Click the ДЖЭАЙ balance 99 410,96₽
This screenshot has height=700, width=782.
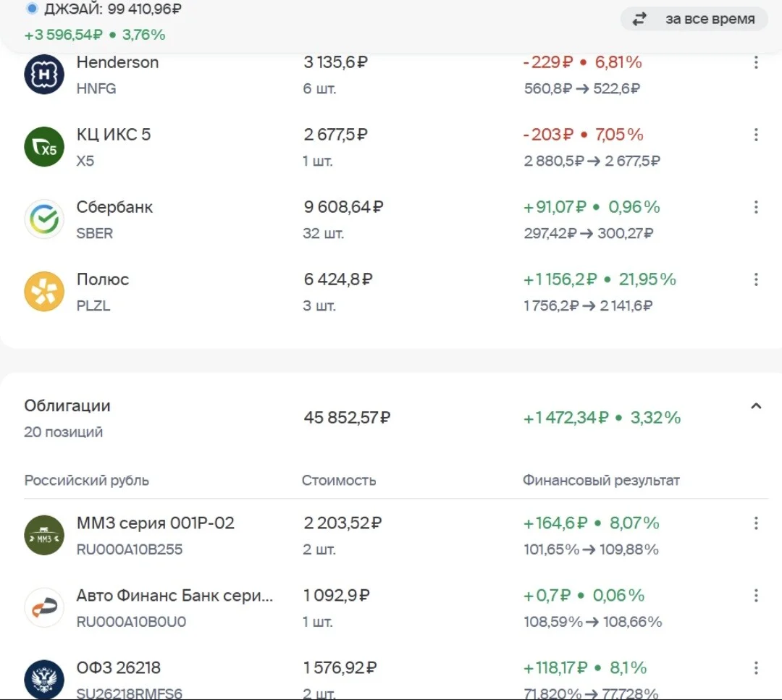point(145,9)
